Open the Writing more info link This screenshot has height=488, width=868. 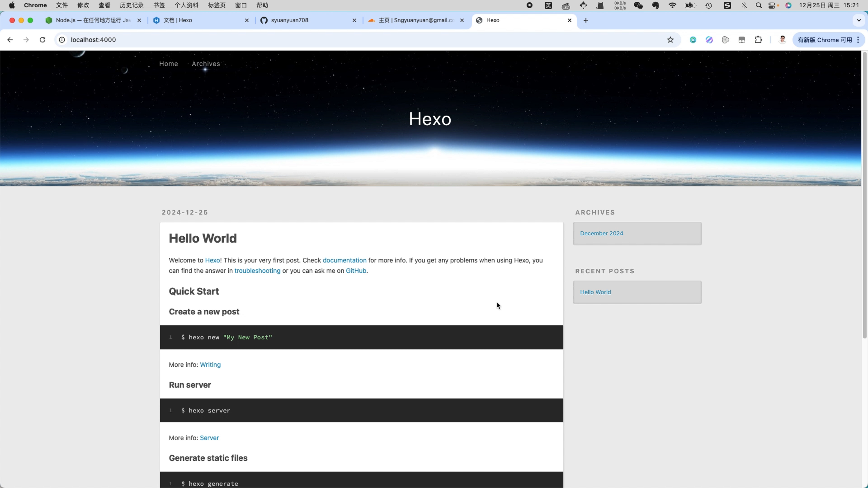click(210, 365)
